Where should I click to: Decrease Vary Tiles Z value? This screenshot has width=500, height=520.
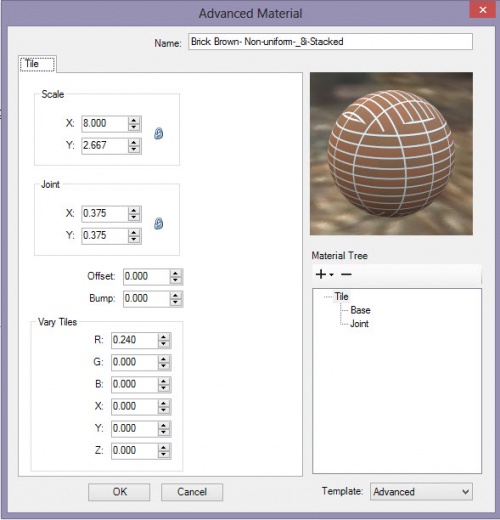pos(164,455)
